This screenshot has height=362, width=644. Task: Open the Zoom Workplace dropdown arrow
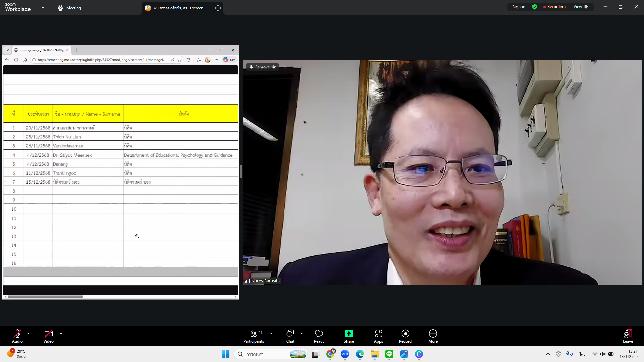43,7
